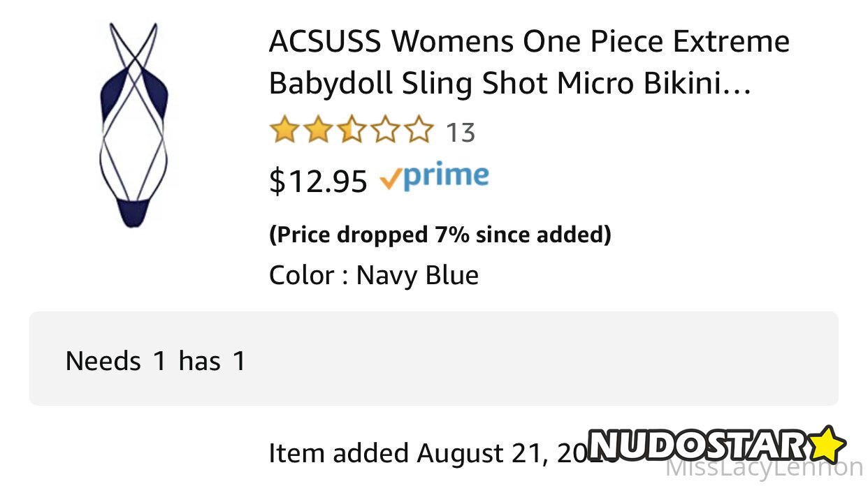
Task: Click the Navy Blue color value
Action: point(417,275)
